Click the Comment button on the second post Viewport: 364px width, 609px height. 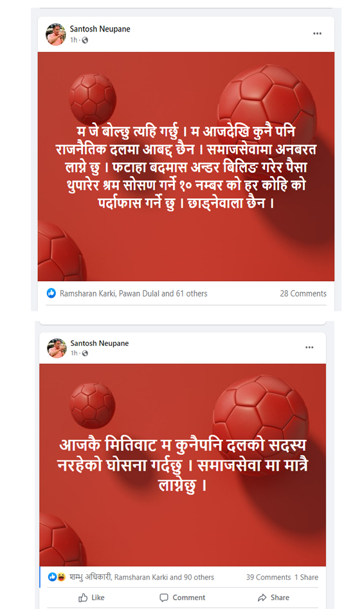click(x=182, y=597)
